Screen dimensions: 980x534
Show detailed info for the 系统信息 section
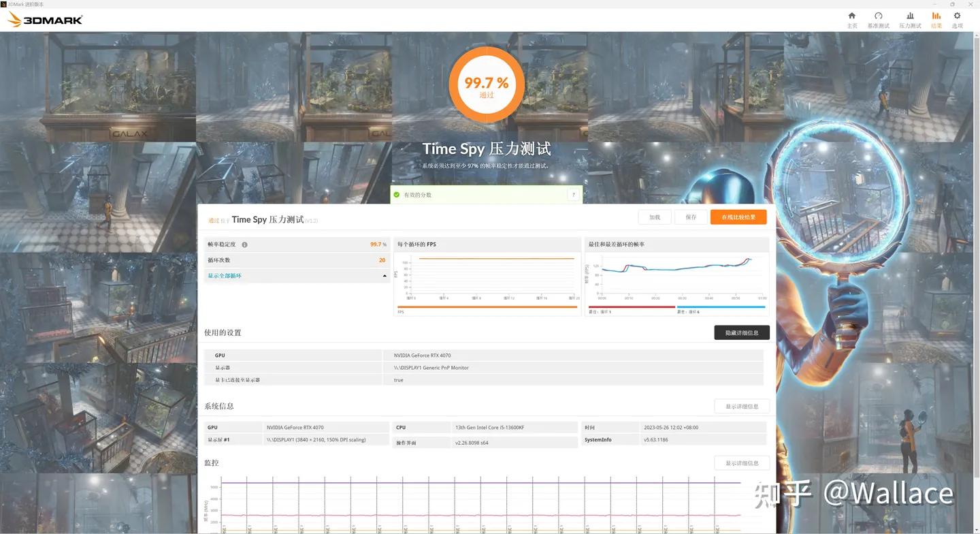tap(741, 405)
